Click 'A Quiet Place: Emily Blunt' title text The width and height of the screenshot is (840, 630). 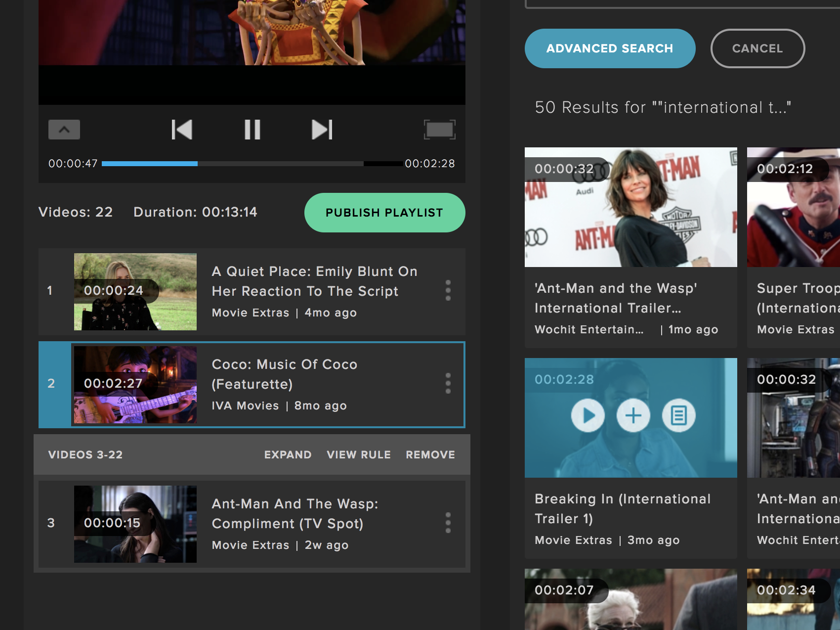click(x=315, y=281)
